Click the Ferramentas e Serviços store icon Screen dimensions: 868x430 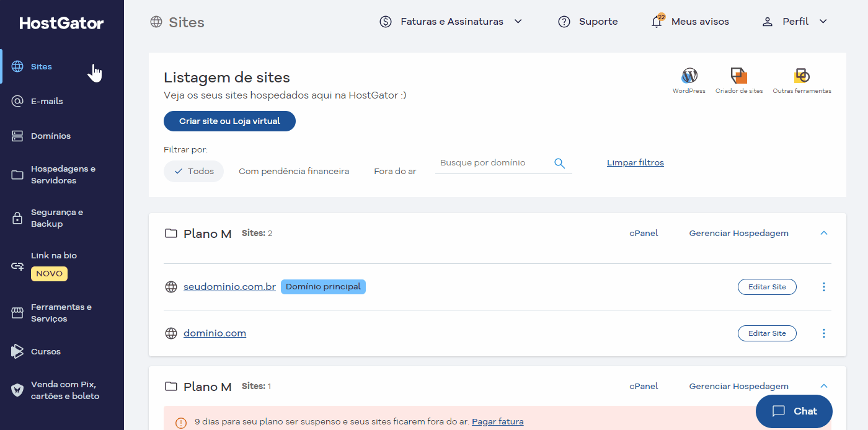click(17, 313)
